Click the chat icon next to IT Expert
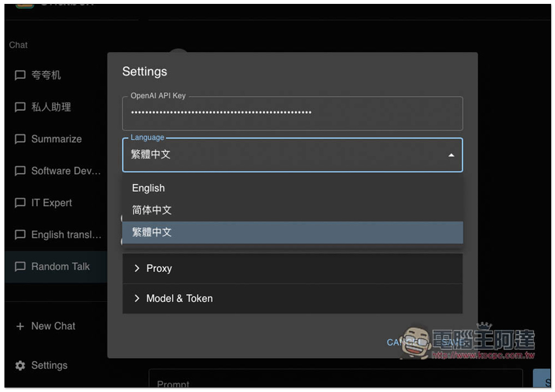Image resolution: width=555 pixels, height=392 pixels. [20, 203]
